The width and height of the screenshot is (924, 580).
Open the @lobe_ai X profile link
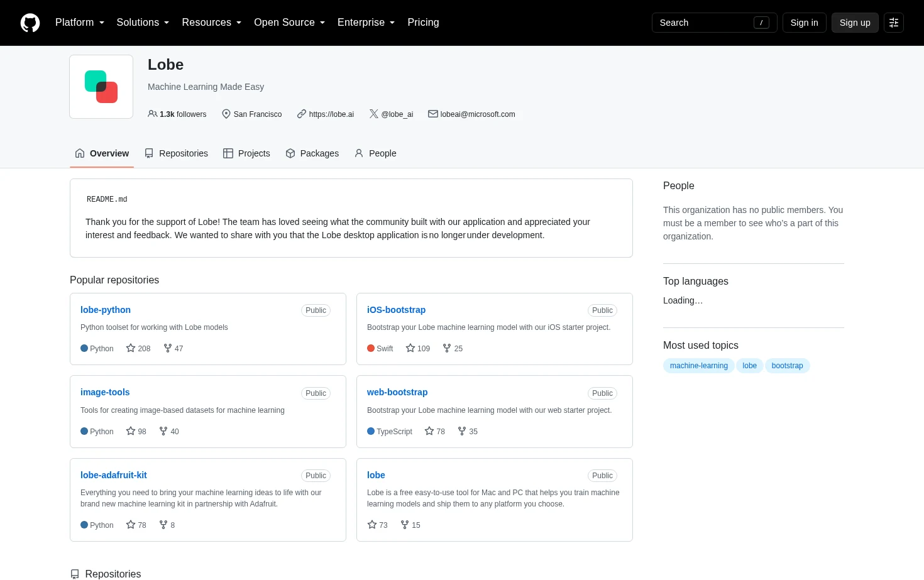tap(397, 114)
